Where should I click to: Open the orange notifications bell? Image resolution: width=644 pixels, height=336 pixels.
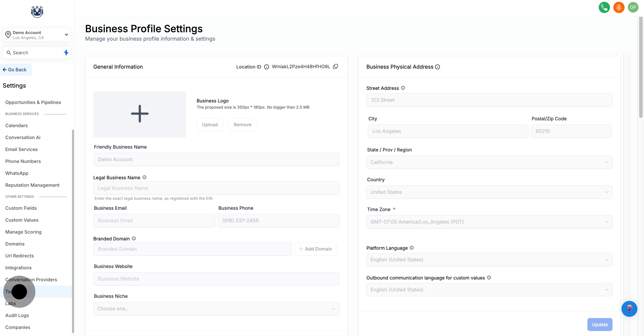(x=619, y=7)
